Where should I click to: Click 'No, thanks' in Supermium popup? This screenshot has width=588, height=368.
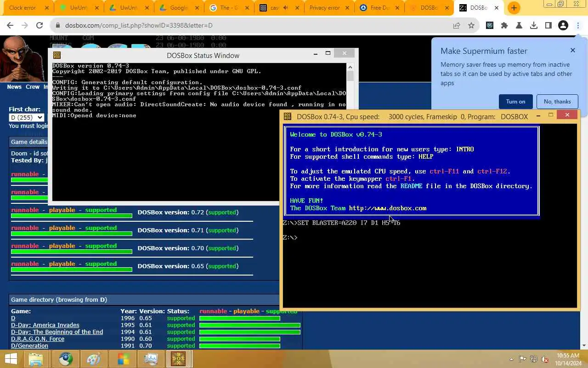557,102
